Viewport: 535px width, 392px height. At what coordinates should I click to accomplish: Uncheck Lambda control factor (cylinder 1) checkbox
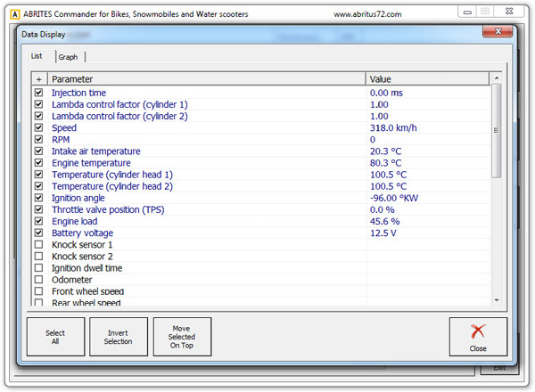[38, 104]
